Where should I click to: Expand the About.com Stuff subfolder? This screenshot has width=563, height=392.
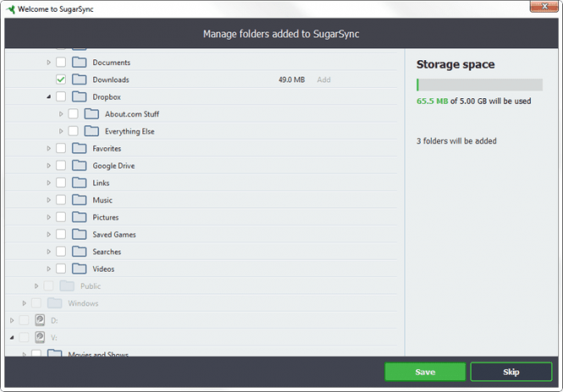(x=61, y=114)
